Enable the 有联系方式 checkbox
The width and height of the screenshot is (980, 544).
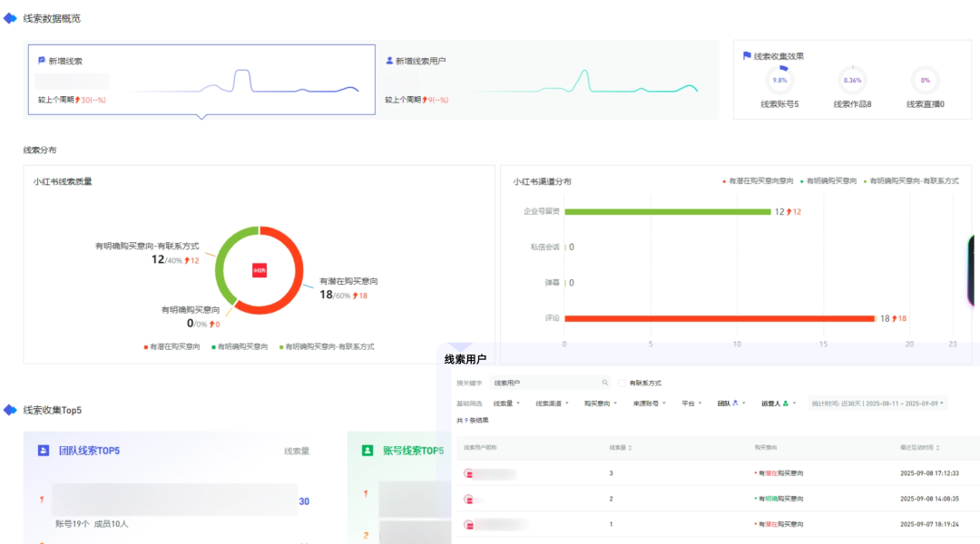[622, 383]
